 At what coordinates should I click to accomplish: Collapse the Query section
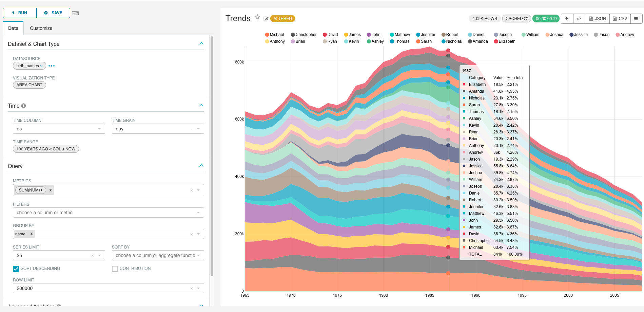[x=201, y=166]
